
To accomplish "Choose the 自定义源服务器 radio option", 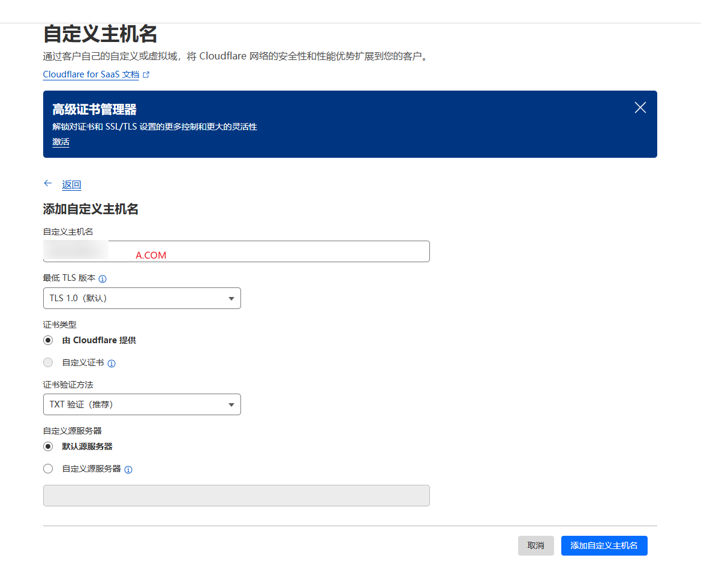I will click(x=48, y=469).
